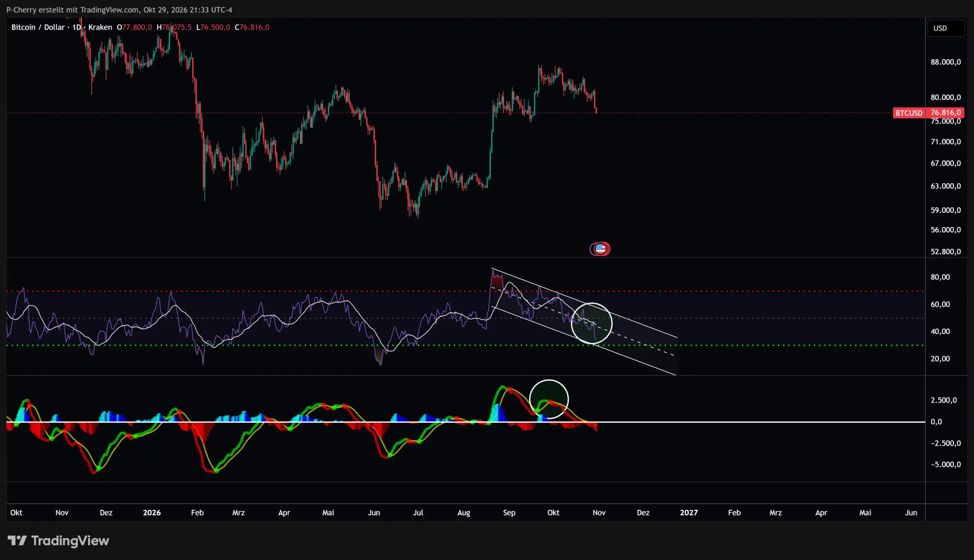Click the 71.000,0 price axis label
The height and width of the screenshot is (560, 974).
[946, 142]
